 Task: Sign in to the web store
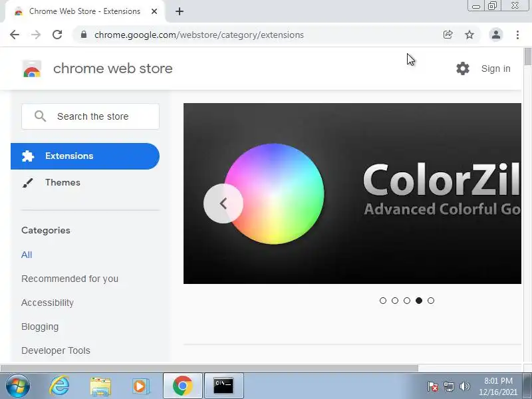(495, 68)
